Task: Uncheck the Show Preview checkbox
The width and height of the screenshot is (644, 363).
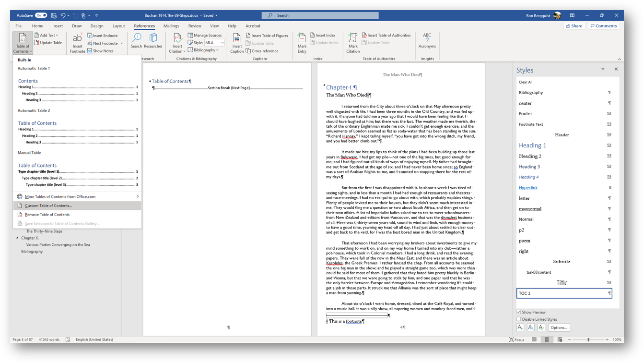Action: click(x=518, y=312)
